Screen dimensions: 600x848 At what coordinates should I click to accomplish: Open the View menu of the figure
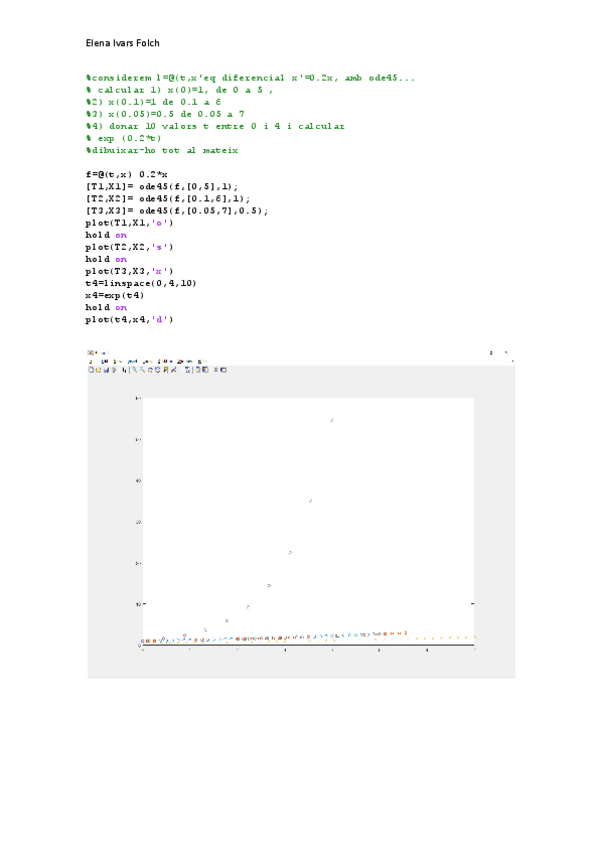(117, 361)
